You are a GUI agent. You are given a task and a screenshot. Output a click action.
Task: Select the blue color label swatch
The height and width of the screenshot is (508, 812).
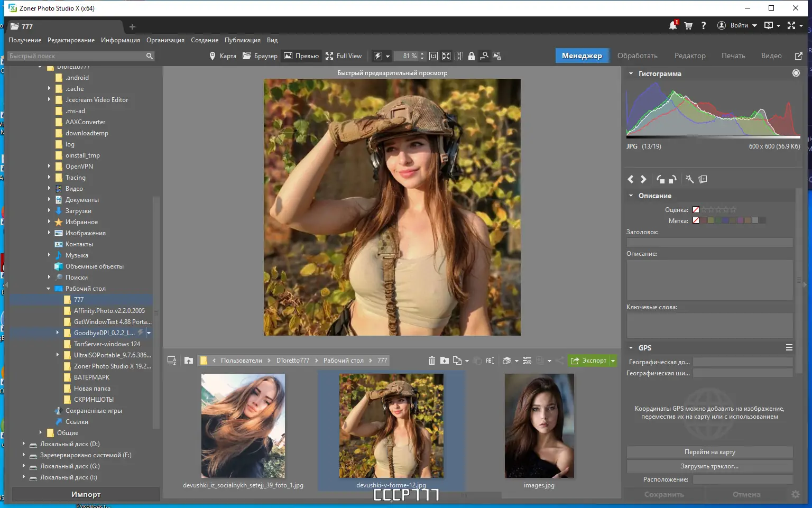[725, 221]
